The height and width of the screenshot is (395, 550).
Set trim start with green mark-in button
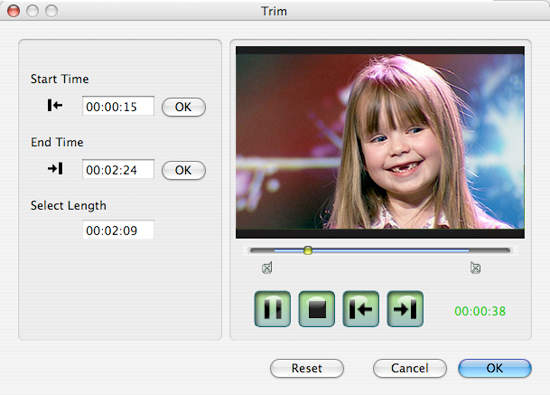tap(361, 309)
